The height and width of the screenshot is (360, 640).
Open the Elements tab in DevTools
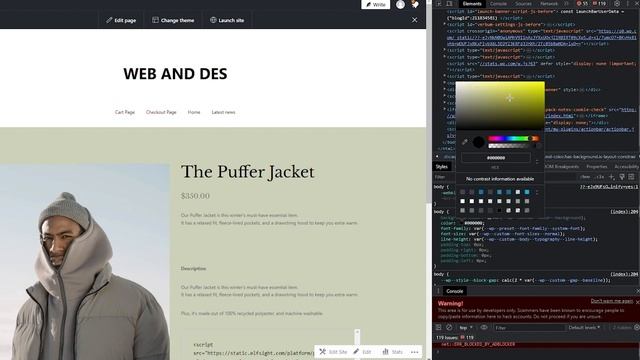(x=472, y=4)
